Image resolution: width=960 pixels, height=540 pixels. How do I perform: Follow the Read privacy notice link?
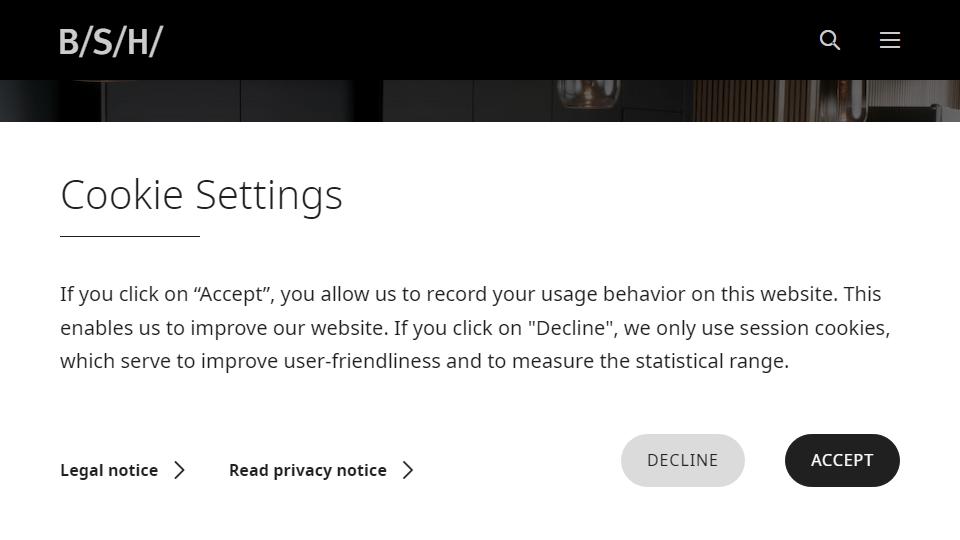(308, 470)
